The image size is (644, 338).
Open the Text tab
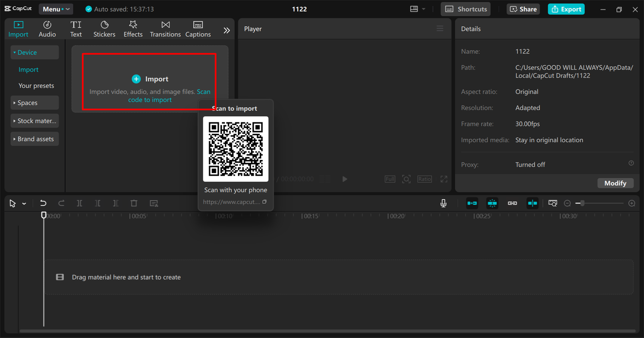[76, 29]
